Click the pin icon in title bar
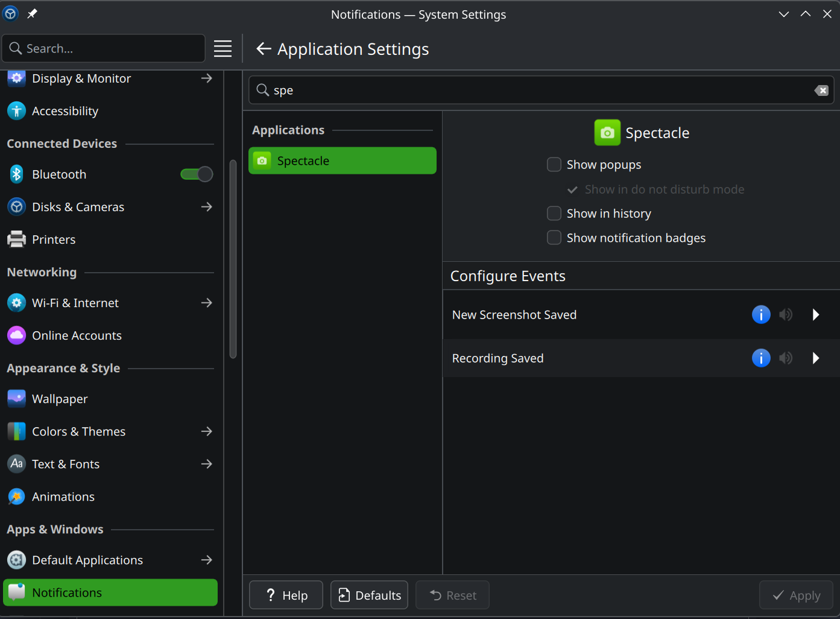 point(32,14)
